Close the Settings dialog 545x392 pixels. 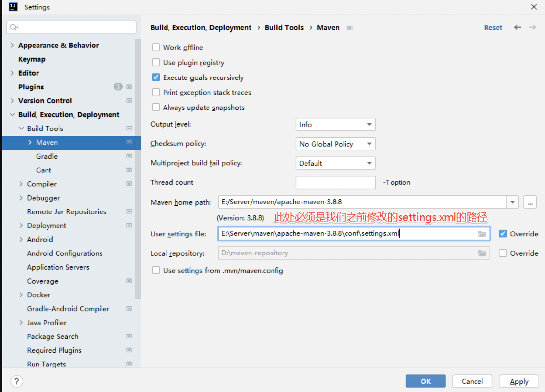(x=534, y=7)
